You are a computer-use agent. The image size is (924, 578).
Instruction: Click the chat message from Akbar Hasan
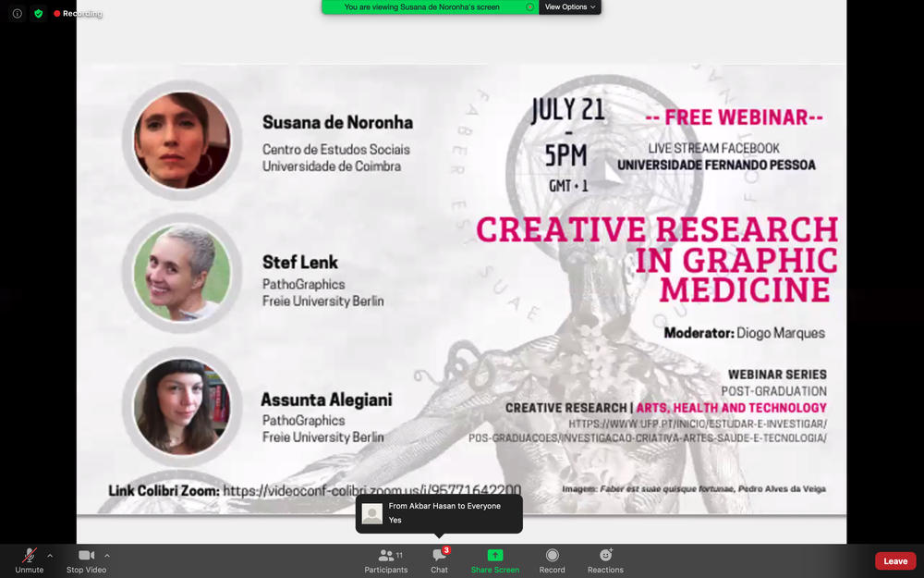(x=439, y=513)
